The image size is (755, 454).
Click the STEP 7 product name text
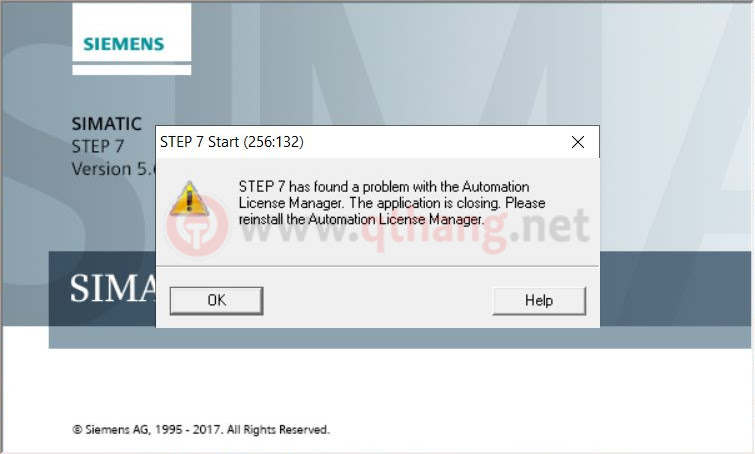coord(98,146)
